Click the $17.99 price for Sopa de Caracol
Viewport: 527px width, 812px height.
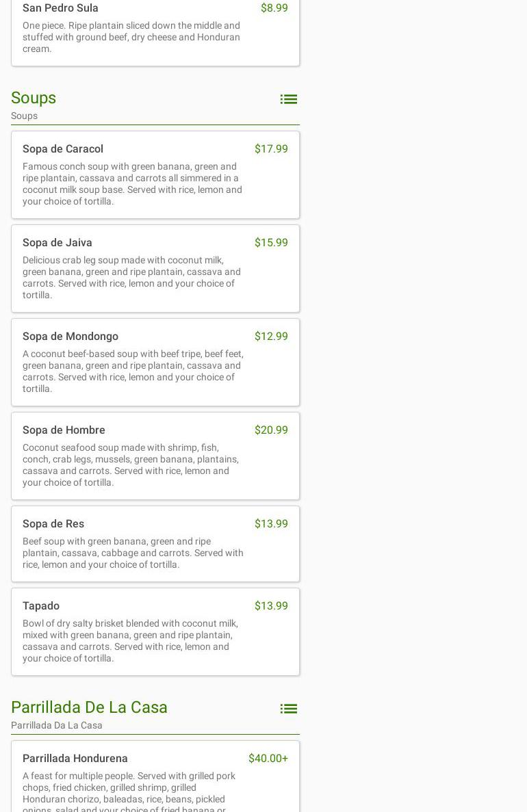click(x=271, y=149)
